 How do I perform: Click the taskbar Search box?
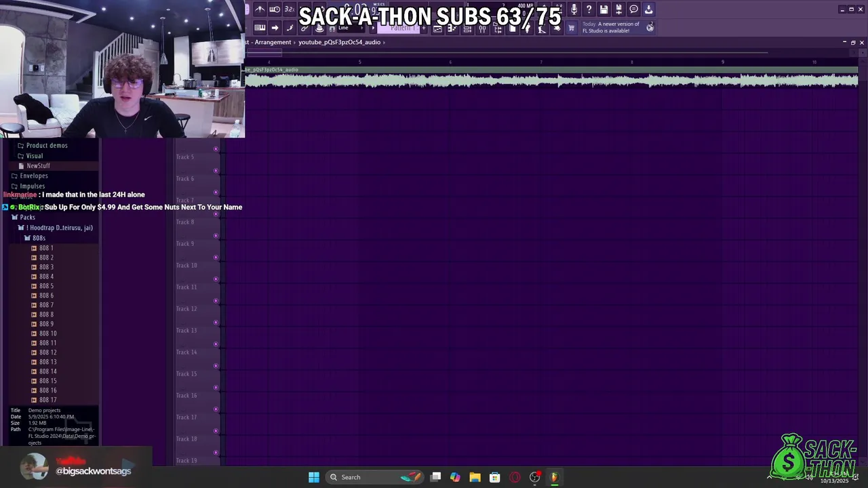375,477
